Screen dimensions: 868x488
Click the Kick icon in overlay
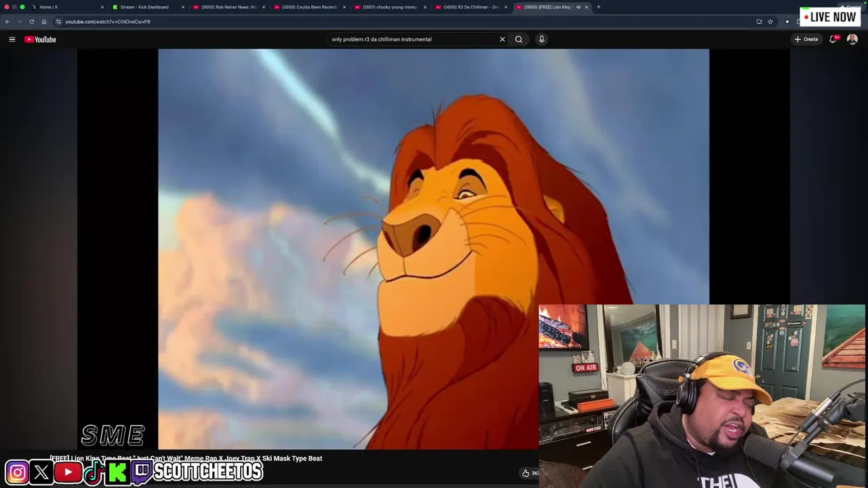pyautogui.click(x=117, y=472)
